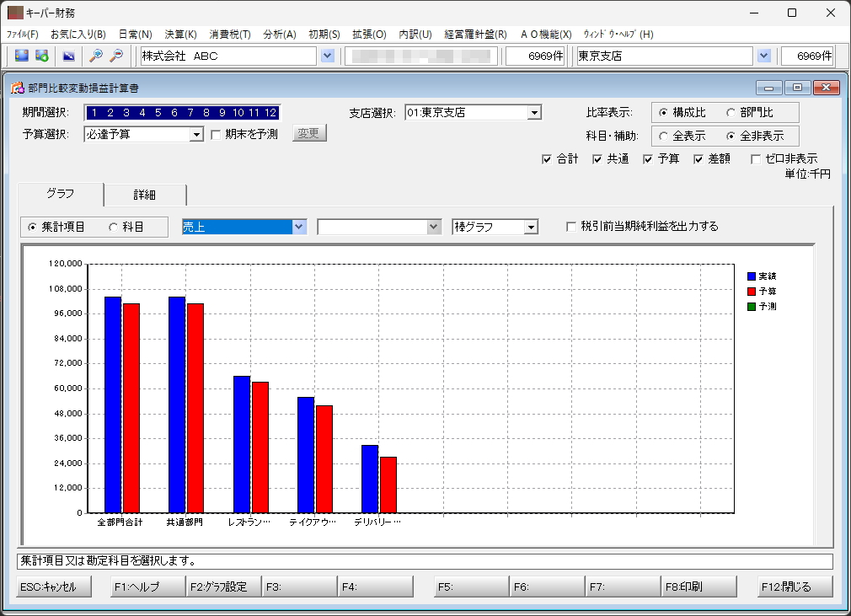The image size is (851, 616).
Task: Open the 初期(S) menu
Action: (324, 35)
